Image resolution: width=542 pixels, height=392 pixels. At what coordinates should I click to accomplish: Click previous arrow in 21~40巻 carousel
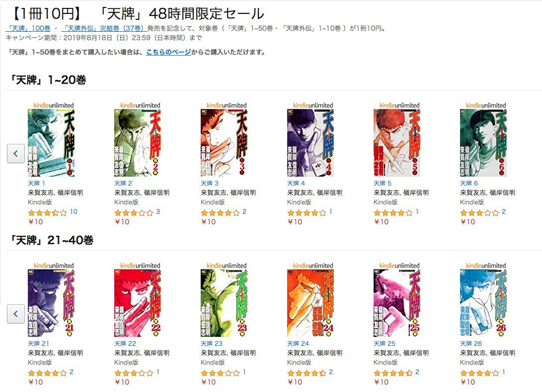point(16,314)
